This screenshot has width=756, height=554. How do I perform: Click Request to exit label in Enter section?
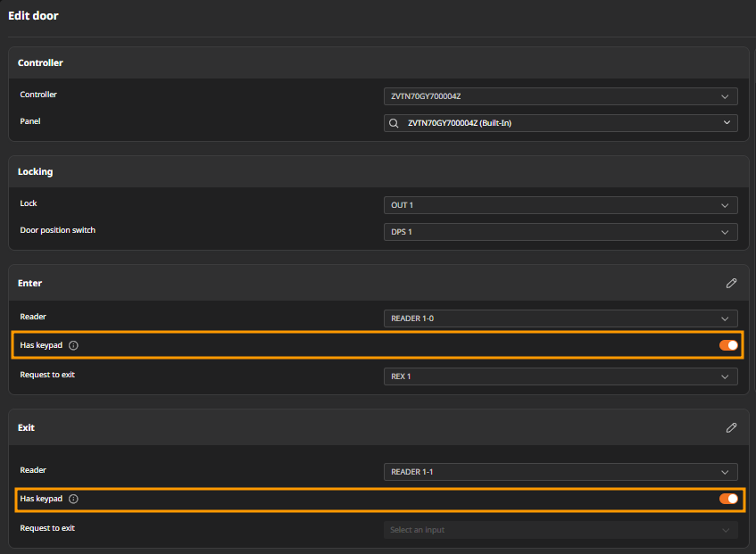tap(47, 375)
